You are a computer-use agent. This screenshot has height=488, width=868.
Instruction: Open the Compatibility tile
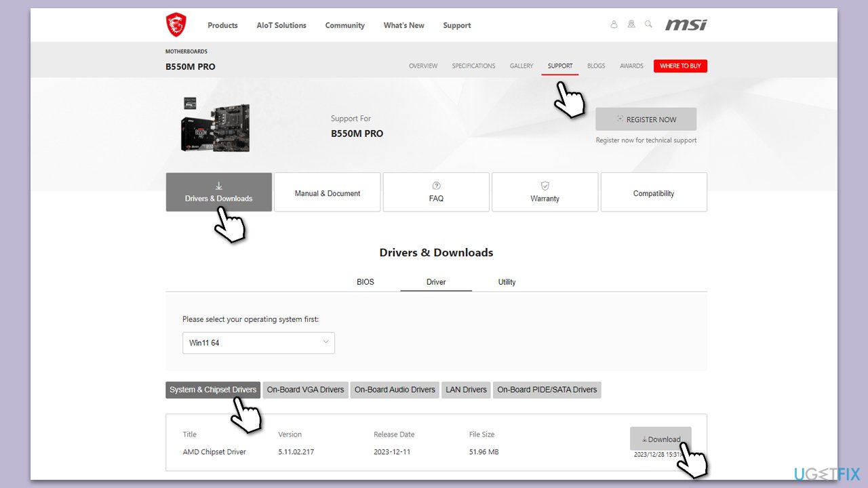pos(654,192)
